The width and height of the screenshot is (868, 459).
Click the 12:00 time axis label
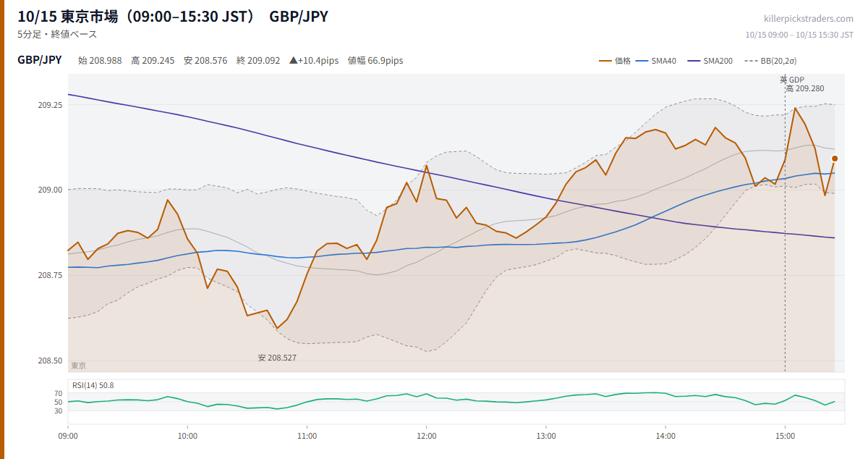click(427, 436)
